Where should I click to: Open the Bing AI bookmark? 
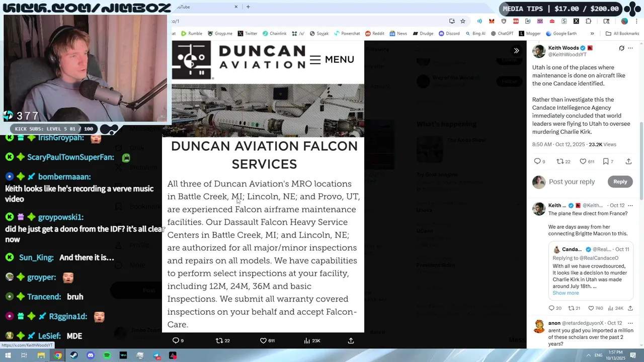tap(475, 34)
